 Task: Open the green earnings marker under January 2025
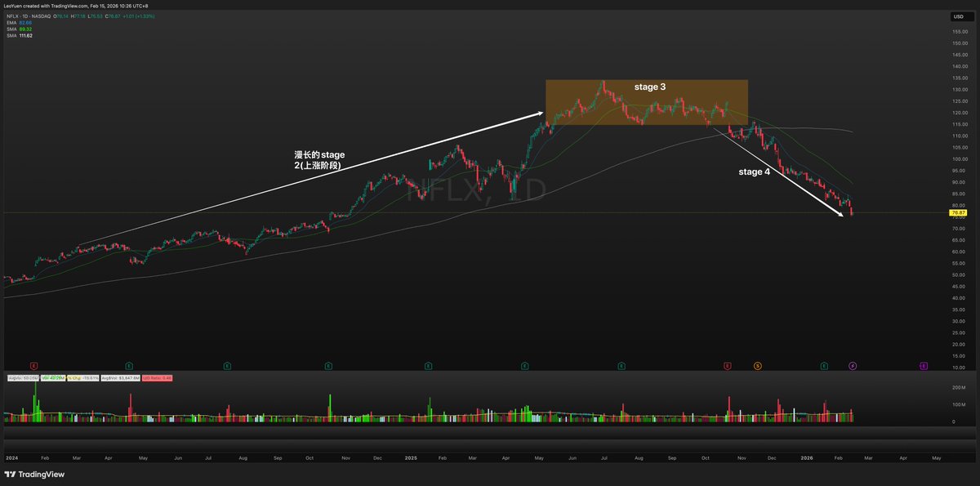429,366
